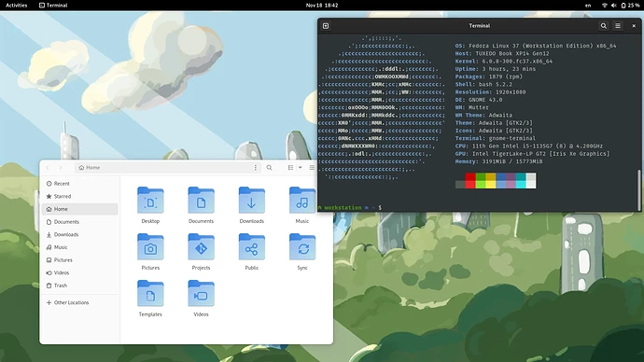Click the battery 25% indicator
644x362 pixels.
pos(630,6)
